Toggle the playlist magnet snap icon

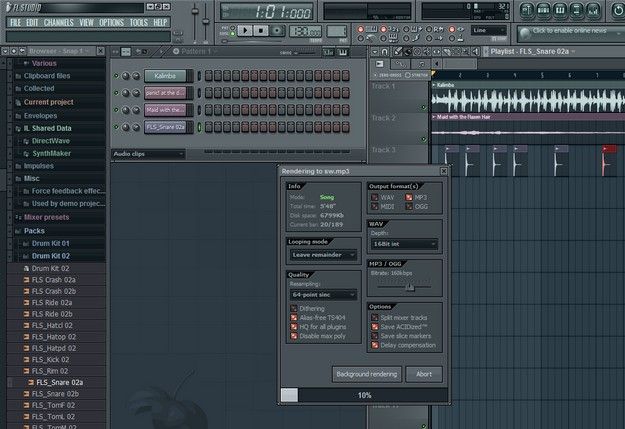(x=385, y=51)
